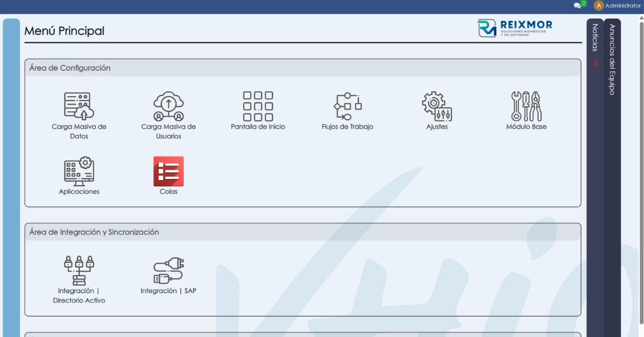
Task: Open Flujos de Trabajo workflow icon
Action: pos(347,106)
